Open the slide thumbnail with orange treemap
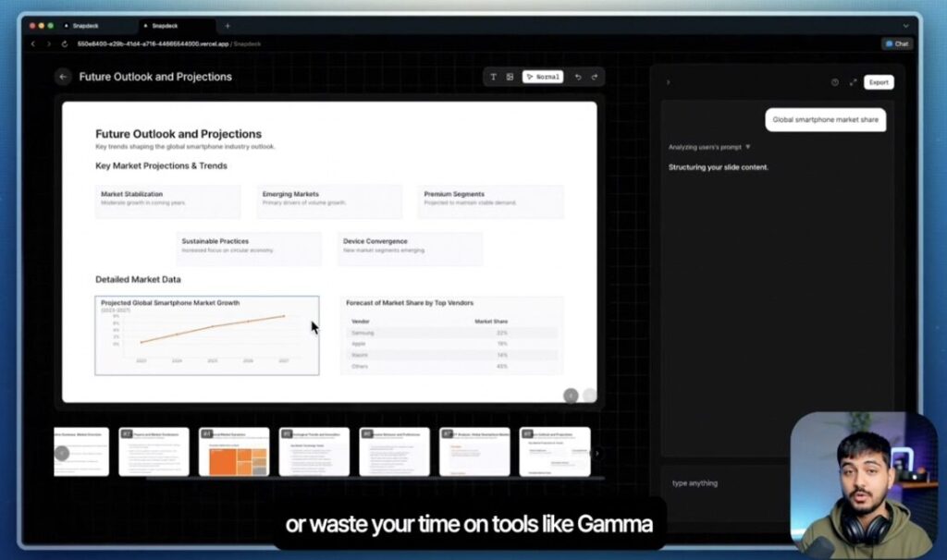Screen dimensions: 947x560 click(234, 452)
